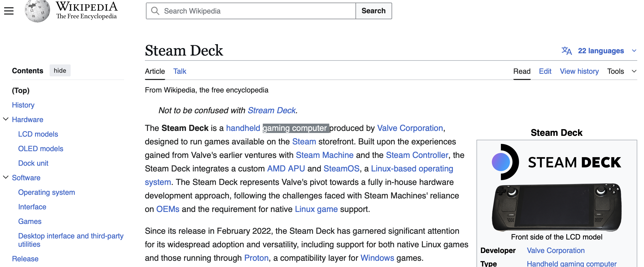This screenshot has width=644, height=267.
Task: Open the Proton link
Action: [x=256, y=258]
